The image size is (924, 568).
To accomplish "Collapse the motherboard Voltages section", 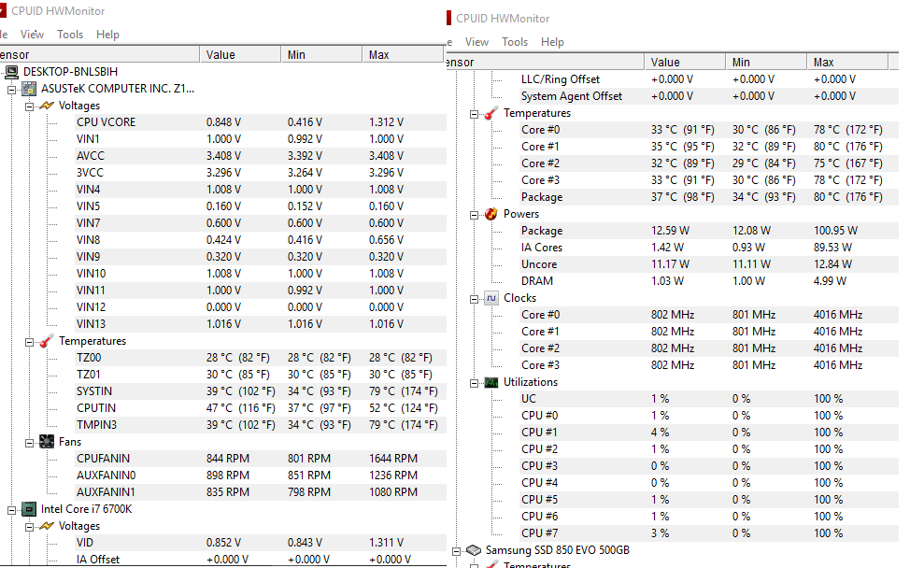I will point(29,106).
